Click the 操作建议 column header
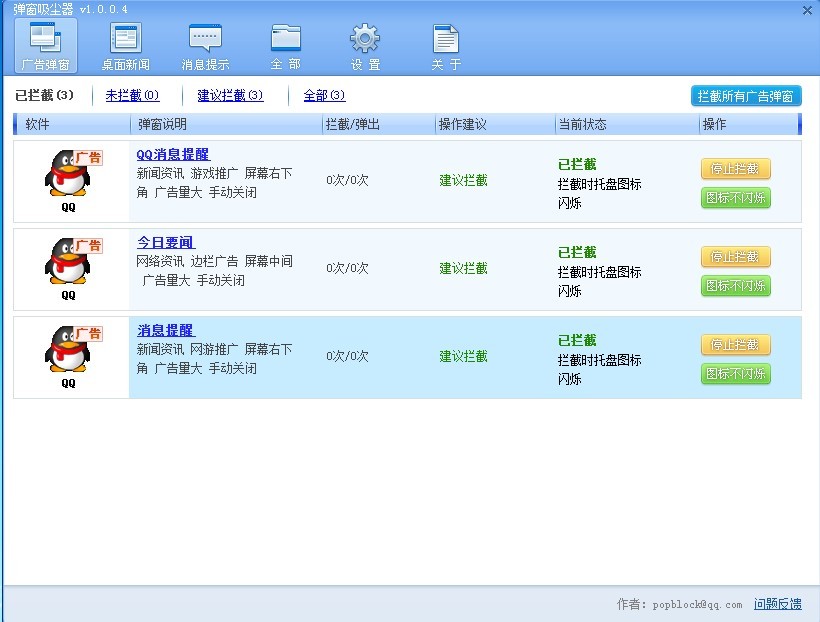 pyautogui.click(x=495, y=124)
